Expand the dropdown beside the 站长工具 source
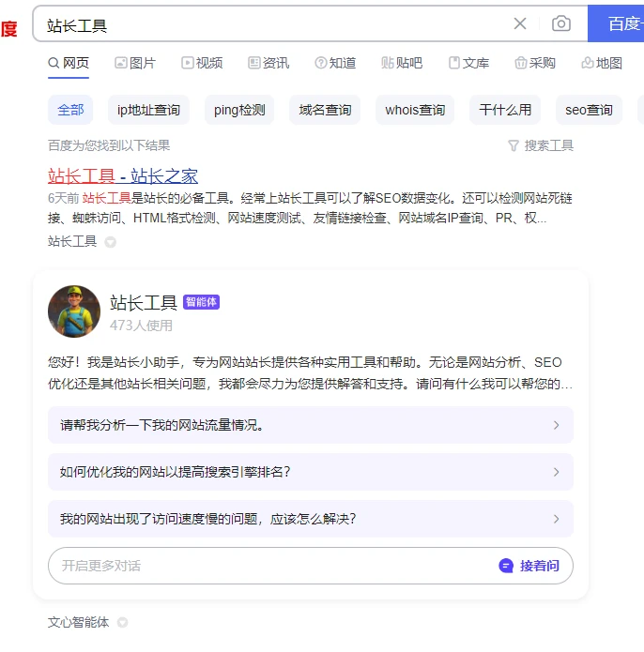 [111, 242]
